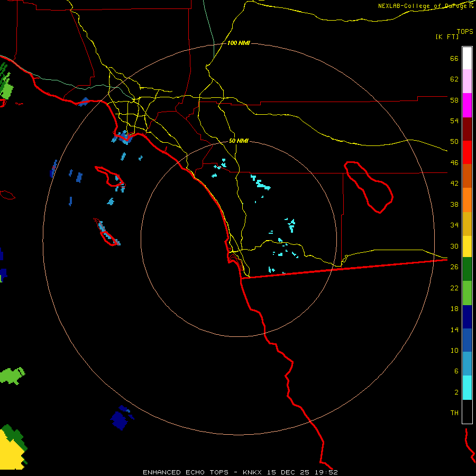Screen dimensions: 476x476
Task: Click the mustard gold legend swatch
Action: click(467, 224)
